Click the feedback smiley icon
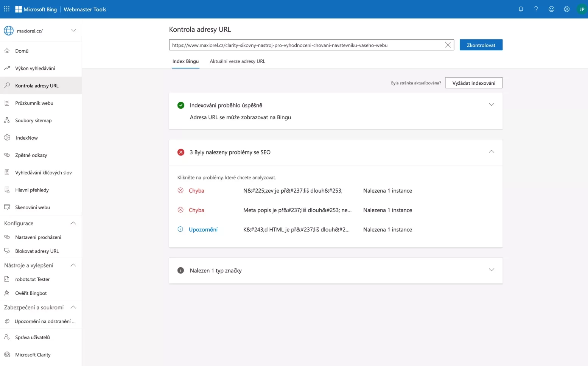The width and height of the screenshot is (588, 366). click(x=551, y=9)
